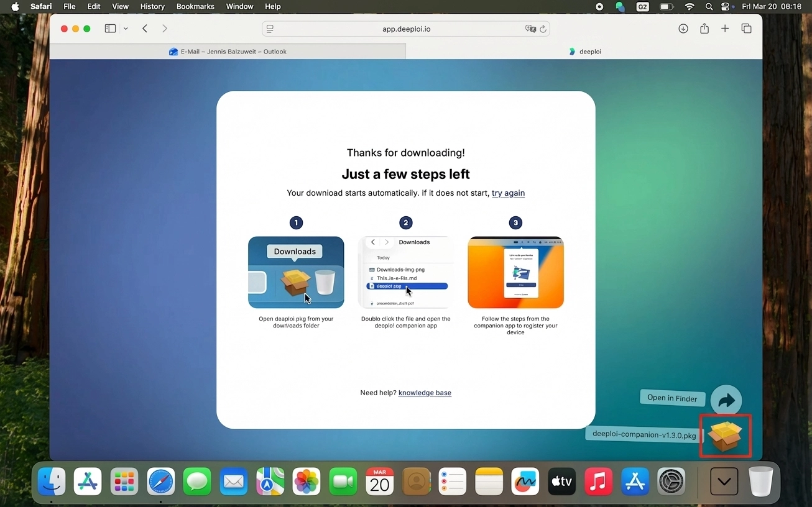Open Control Center in menu bar
This screenshot has height=507, width=812.
click(726, 6)
